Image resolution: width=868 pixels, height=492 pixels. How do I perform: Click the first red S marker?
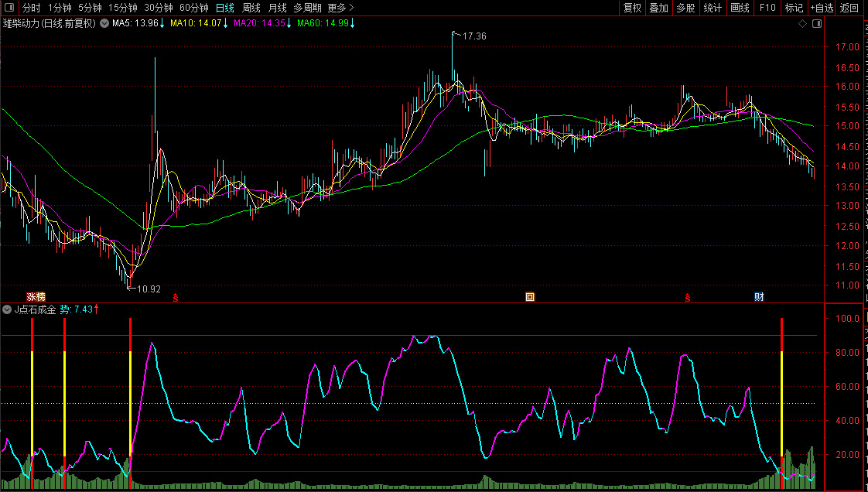[x=176, y=297]
